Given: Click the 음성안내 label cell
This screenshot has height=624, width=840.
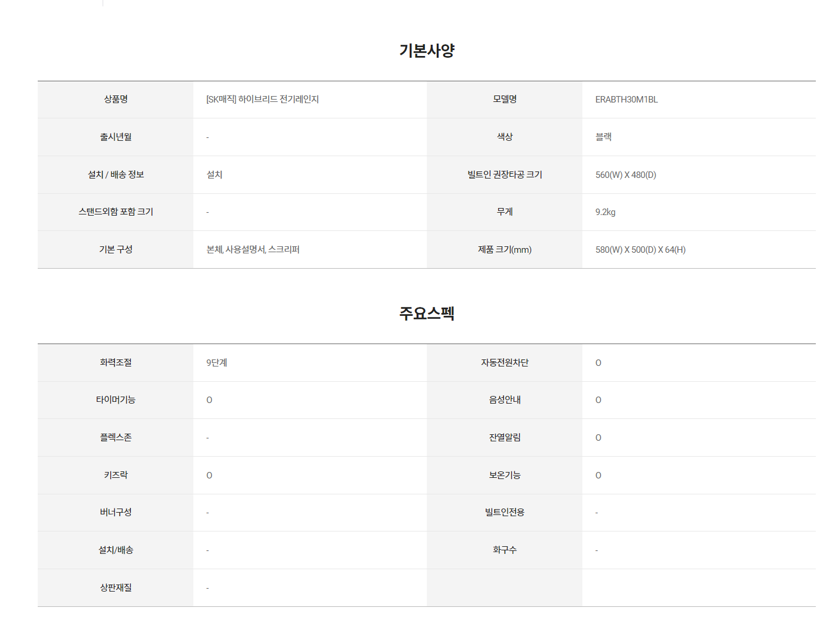Looking at the screenshot, I should pyautogui.click(x=505, y=400).
